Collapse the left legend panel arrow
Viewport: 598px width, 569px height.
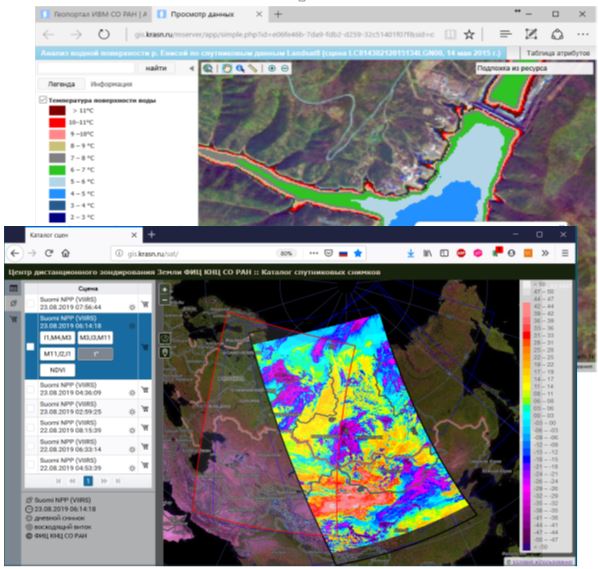191,68
